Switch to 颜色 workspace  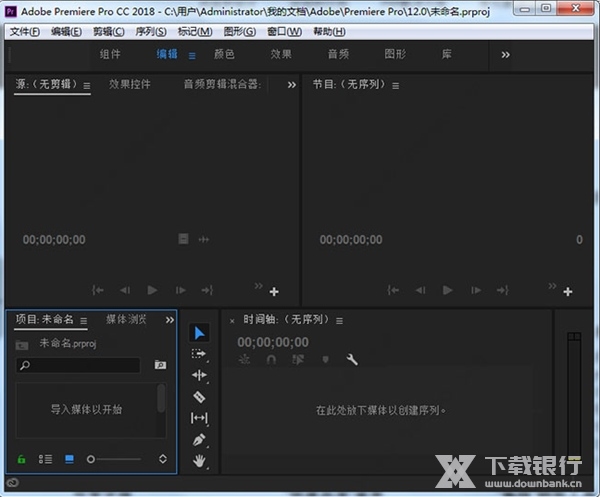coord(224,54)
